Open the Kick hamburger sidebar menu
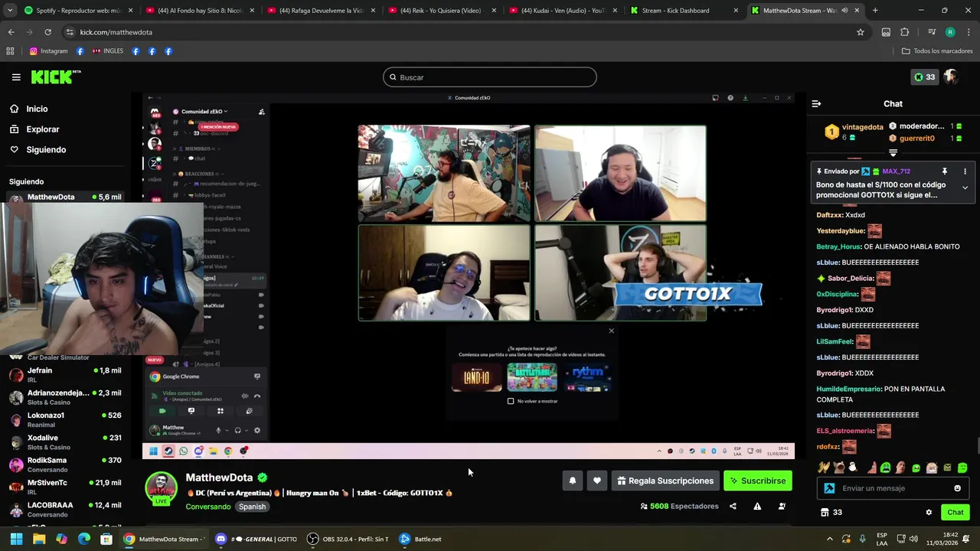 [x=16, y=77]
